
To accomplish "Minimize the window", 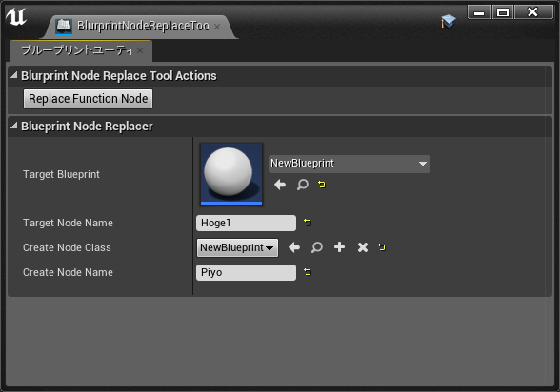I will (479, 12).
